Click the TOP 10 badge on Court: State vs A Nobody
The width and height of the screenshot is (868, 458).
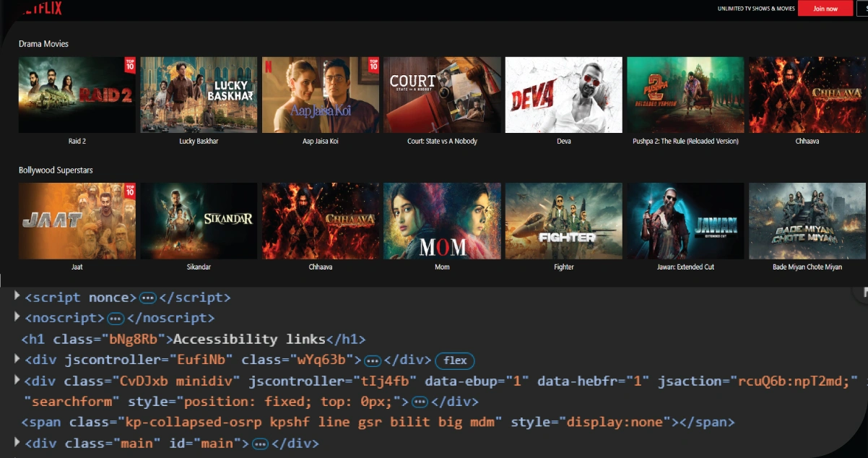click(372, 64)
